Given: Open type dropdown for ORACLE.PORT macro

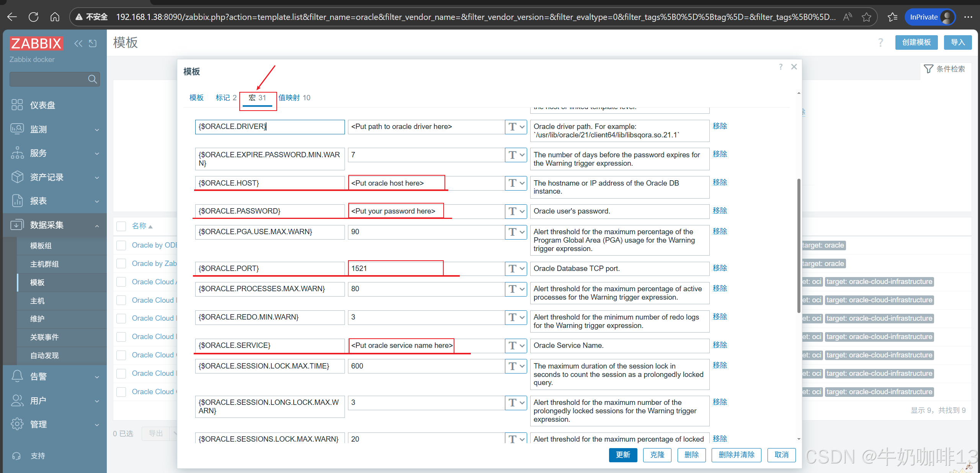Looking at the screenshot, I should (516, 269).
